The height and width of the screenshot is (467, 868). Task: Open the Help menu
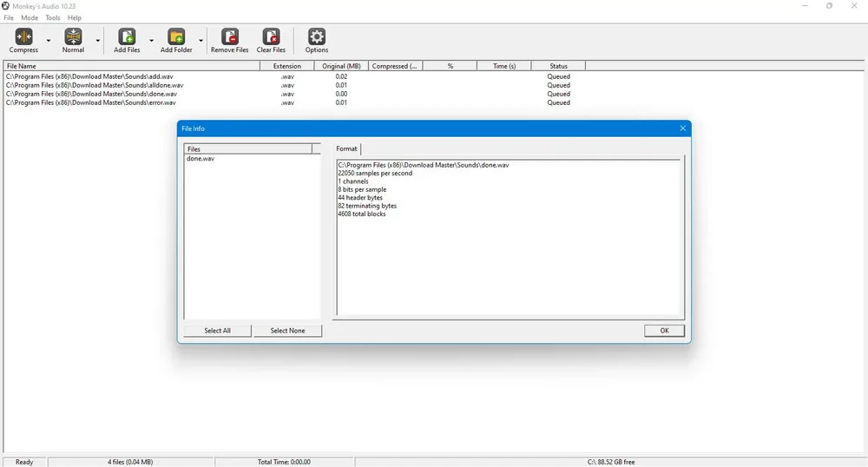pos(74,17)
